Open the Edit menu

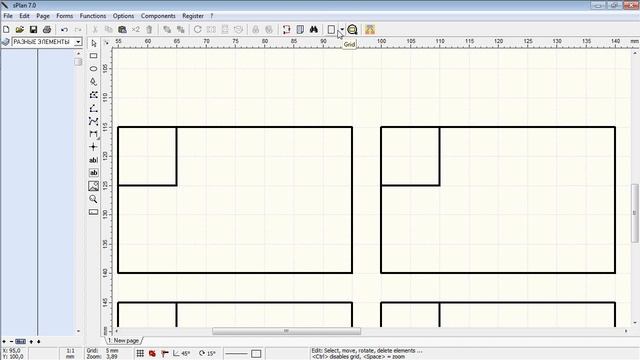click(x=24, y=16)
